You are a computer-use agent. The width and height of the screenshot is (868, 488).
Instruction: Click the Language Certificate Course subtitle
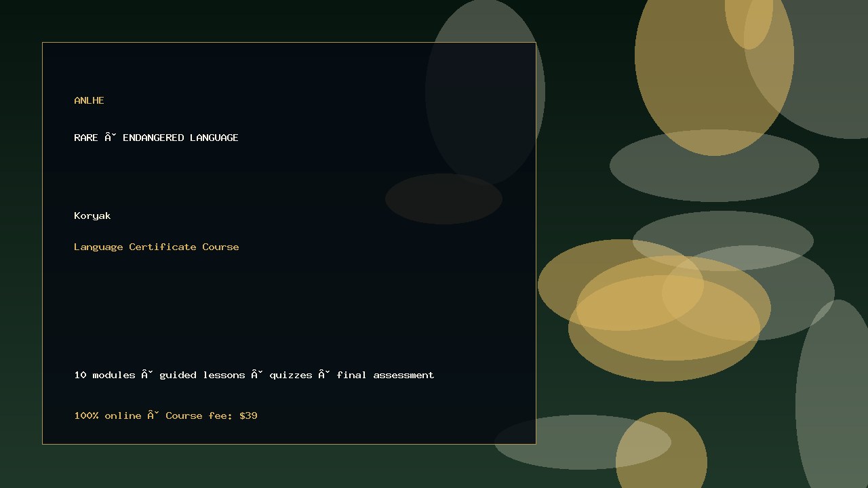[156, 247]
